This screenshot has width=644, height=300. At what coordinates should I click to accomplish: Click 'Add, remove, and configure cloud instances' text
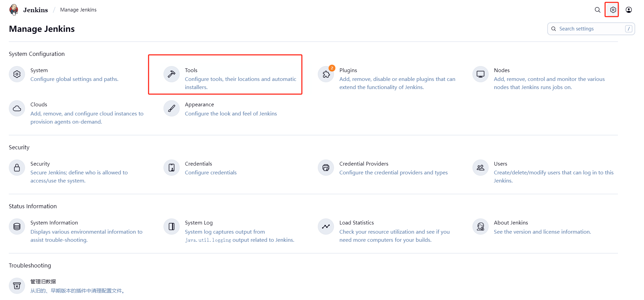point(87,117)
